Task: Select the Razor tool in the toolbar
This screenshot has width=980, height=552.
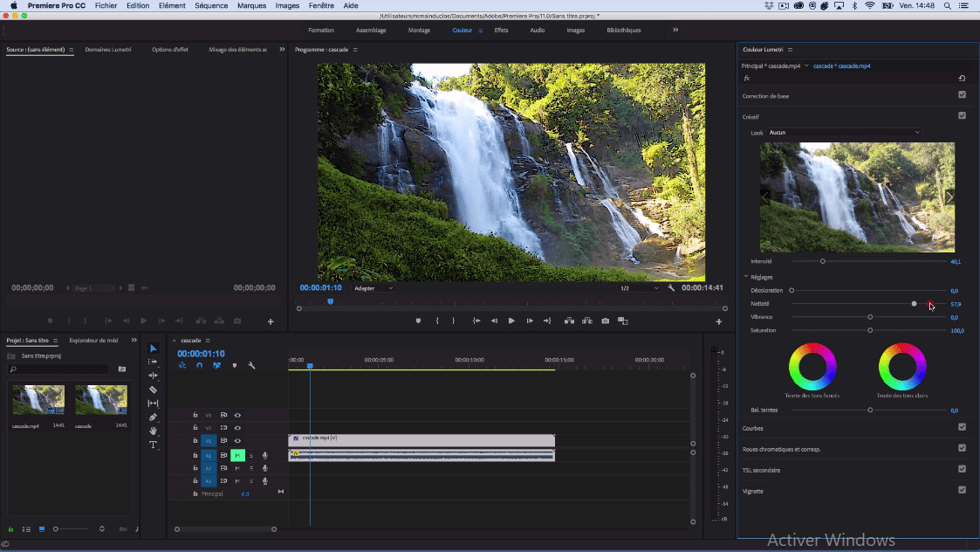Action: pyautogui.click(x=154, y=390)
